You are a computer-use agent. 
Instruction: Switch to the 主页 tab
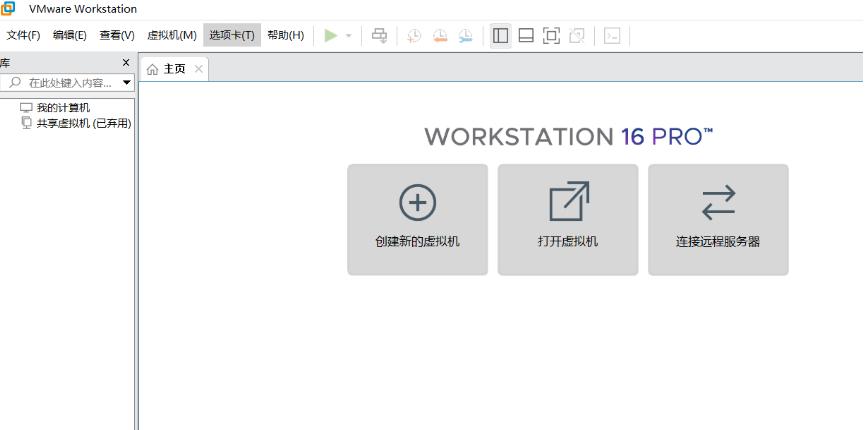[174, 69]
